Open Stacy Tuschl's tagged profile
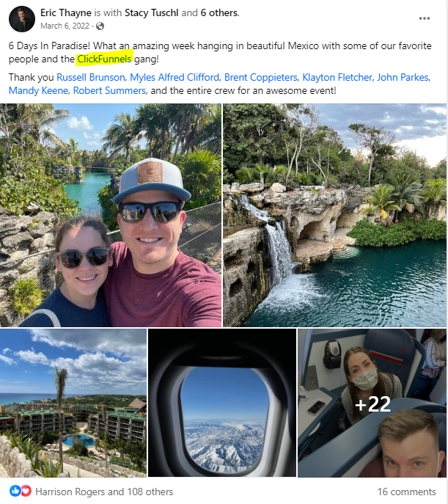The width and height of the screenshot is (448, 504). point(151,13)
